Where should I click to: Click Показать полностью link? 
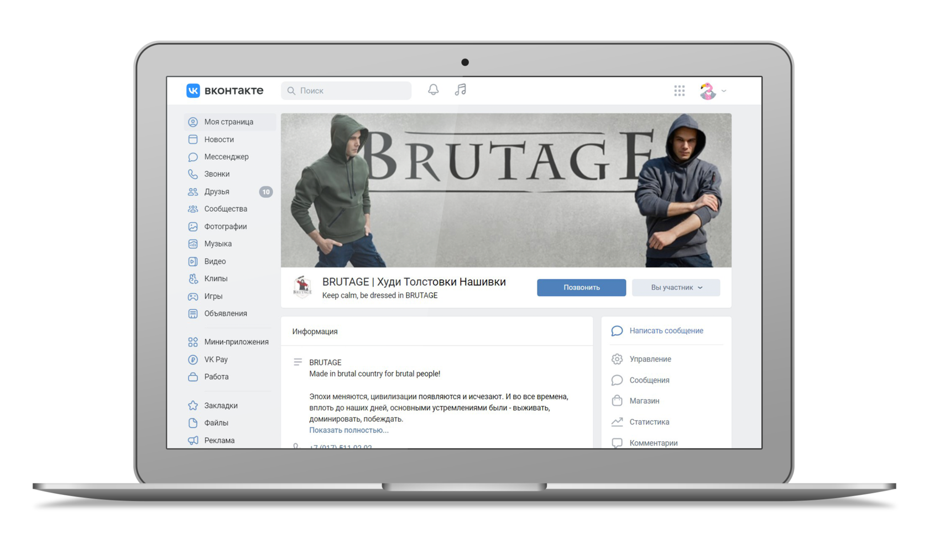(x=349, y=430)
